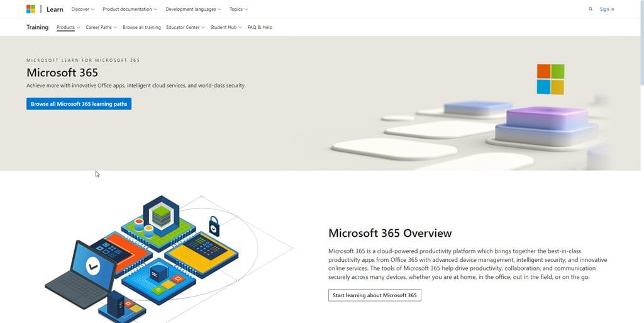Click Start learning about Microsoft 365 button
This screenshot has height=323, width=644.
[x=375, y=295]
